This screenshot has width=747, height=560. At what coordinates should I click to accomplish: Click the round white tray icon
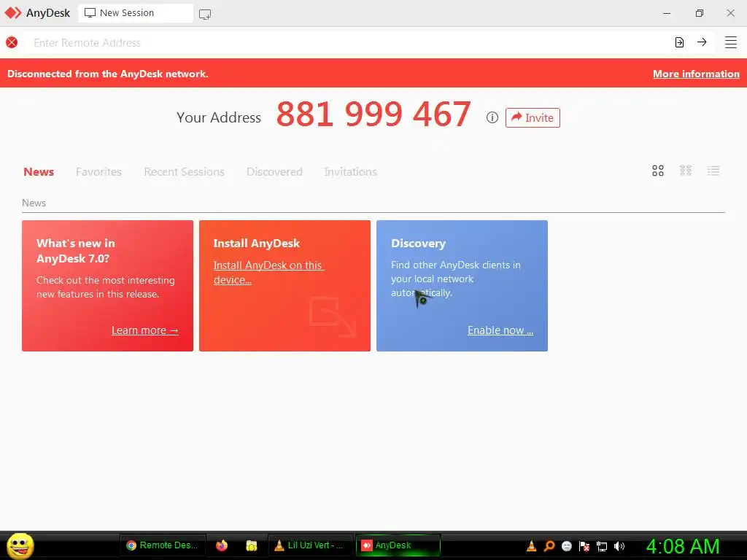tap(566, 546)
